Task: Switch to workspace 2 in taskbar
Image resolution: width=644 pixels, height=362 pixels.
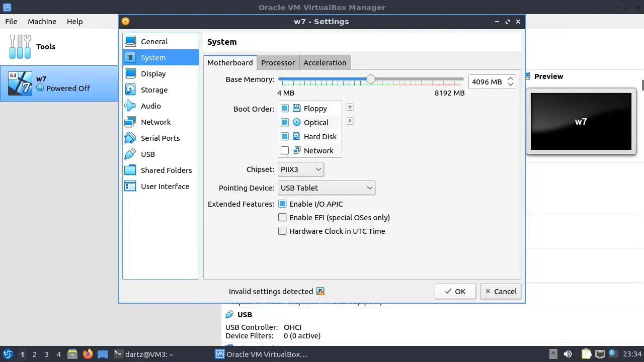Action: point(34,354)
